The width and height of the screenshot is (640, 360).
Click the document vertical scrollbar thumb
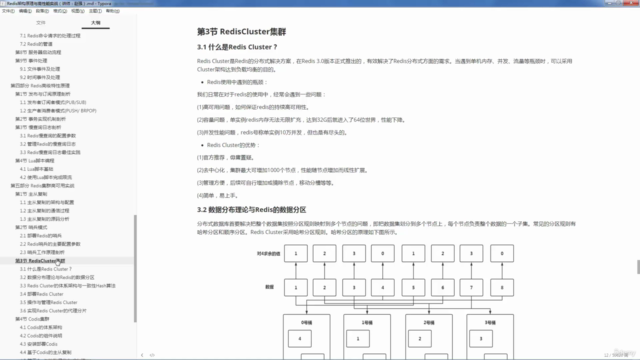point(638,267)
